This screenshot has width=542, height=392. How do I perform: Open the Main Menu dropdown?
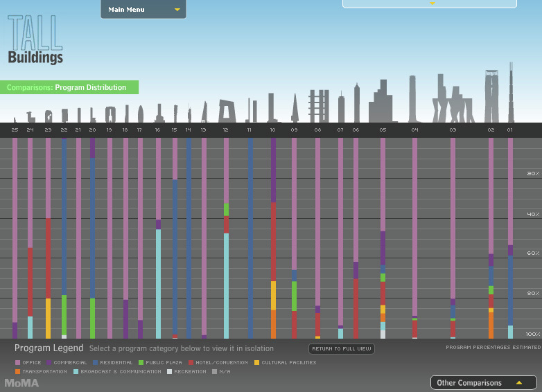(x=143, y=9)
